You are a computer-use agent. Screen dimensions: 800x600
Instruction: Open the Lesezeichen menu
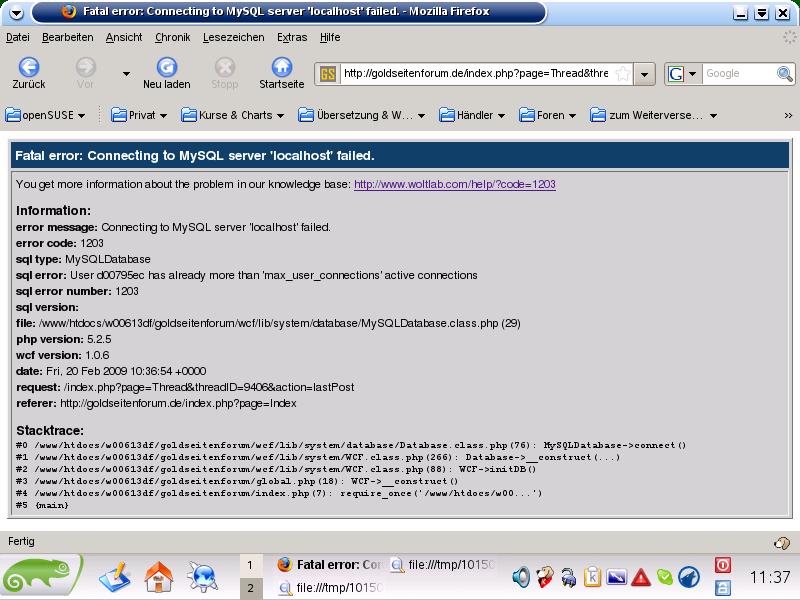[x=234, y=37]
